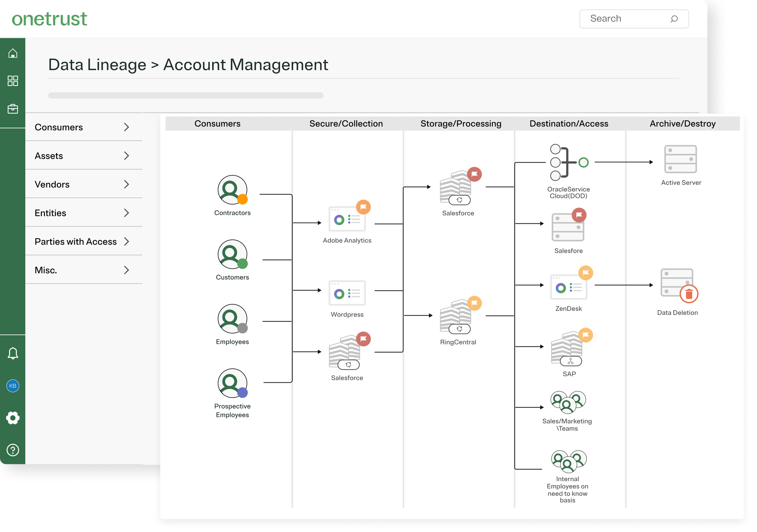Select the Archive/Destroy column header
Image resolution: width=757 pixels, height=532 pixels.
(x=682, y=123)
